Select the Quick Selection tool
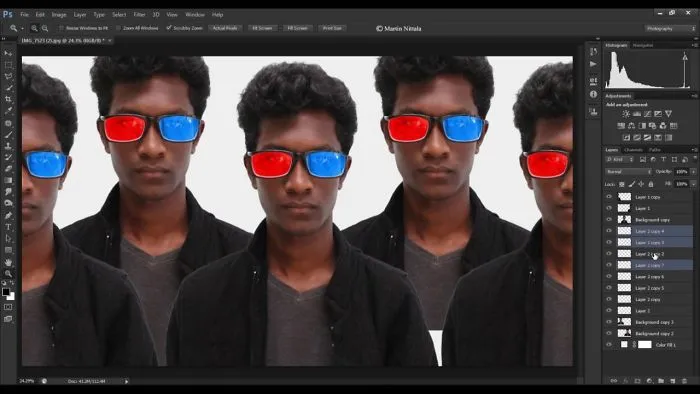Image resolution: width=700 pixels, height=394 pixels. pos(8,88)
